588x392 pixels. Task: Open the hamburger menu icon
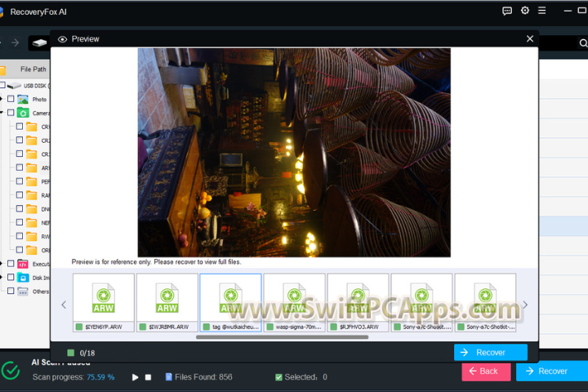(542, 11)
